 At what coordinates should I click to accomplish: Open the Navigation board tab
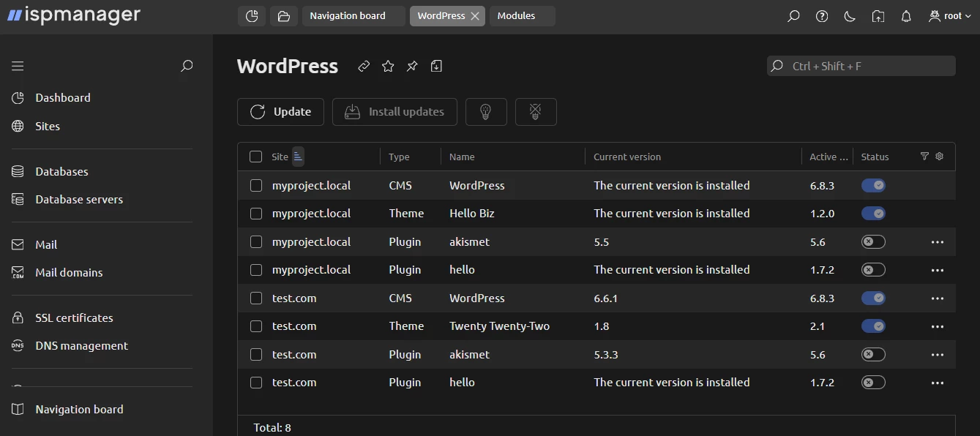[353, 15]
